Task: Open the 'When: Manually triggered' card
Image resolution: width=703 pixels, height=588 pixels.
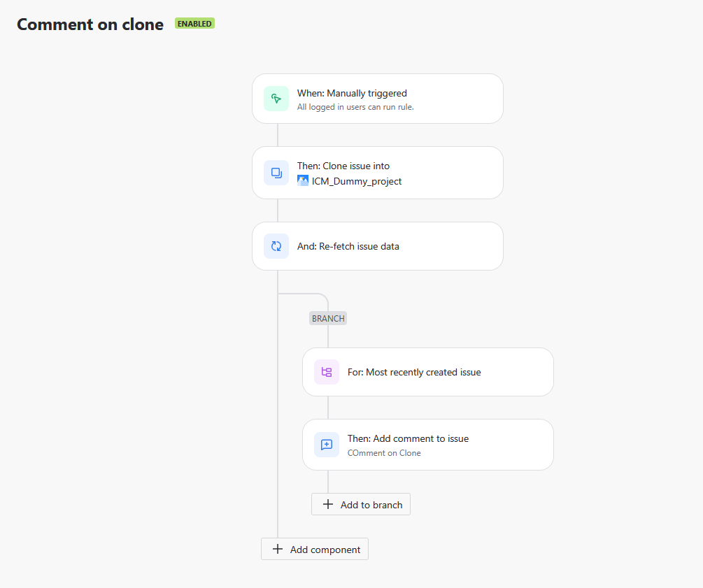Action: 378,99
